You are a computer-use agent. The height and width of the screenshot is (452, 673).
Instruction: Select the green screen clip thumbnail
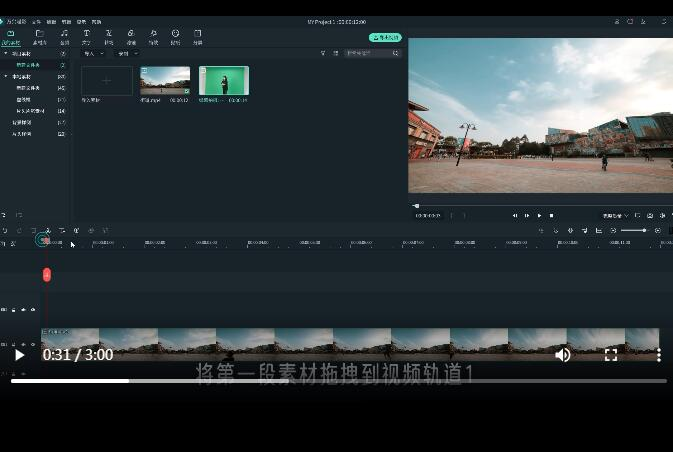(x=224, y=80)
